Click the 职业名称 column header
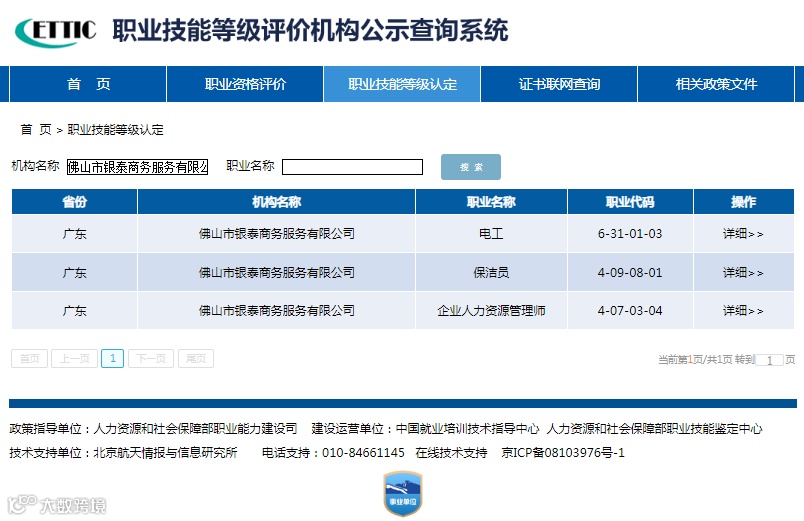This screenshot has height=521, width=804. (491, 202)
